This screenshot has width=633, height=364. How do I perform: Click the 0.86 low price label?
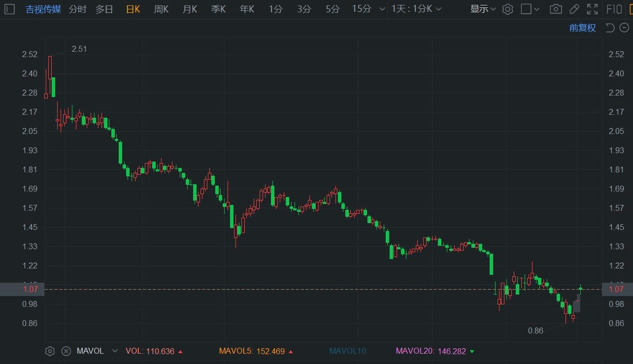535,331
